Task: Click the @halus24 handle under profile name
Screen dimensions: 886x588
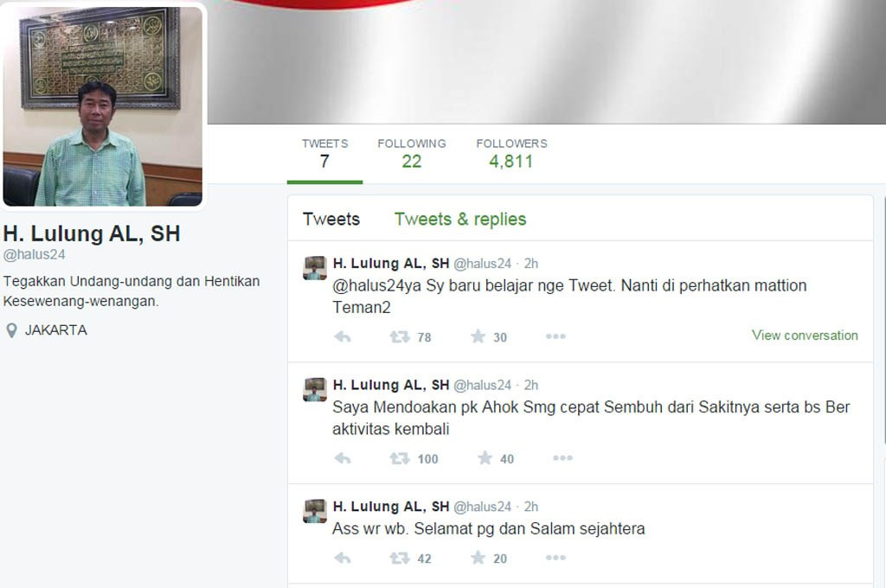Action: coord(34,255)
